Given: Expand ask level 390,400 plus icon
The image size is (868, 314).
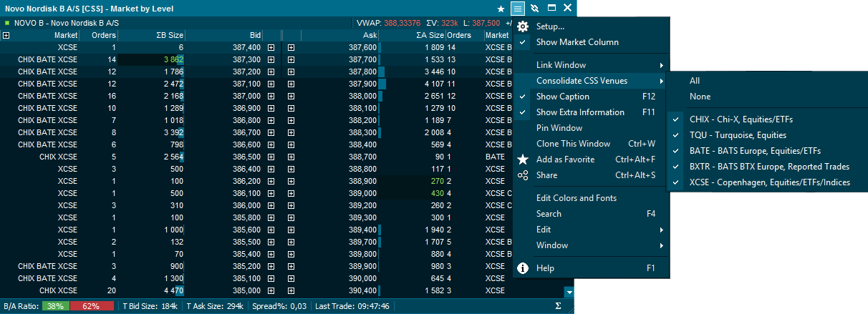Looking at the screenshot, I should (x=291, y=290).
